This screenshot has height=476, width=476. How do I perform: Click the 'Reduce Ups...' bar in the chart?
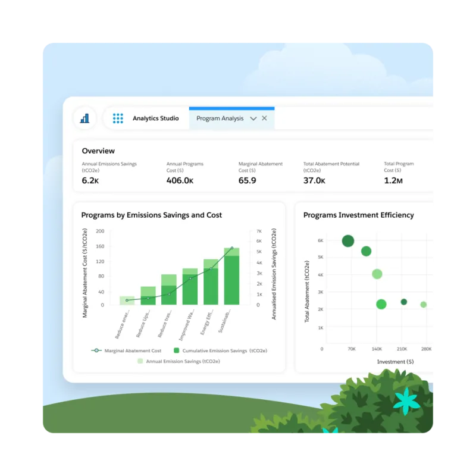(148, 296)
